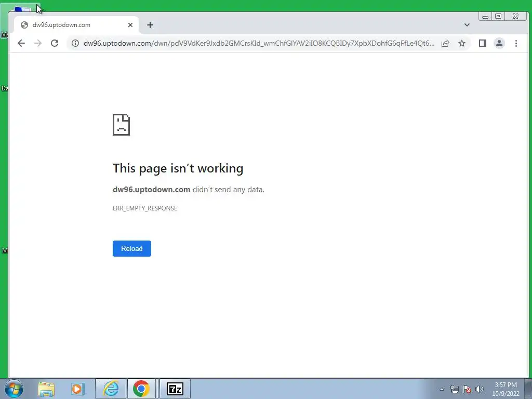Bookmark this tab with the star

point(462,43)
